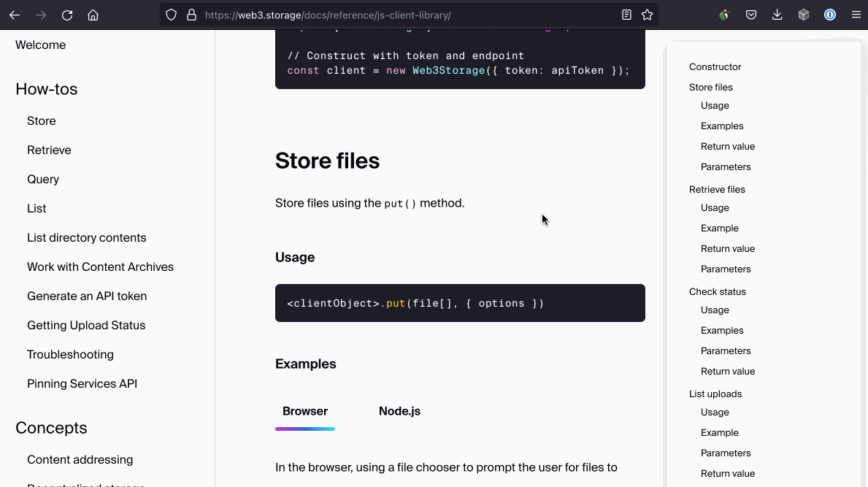
Task: Select the Browser examples tab
Action: (304, 410)
